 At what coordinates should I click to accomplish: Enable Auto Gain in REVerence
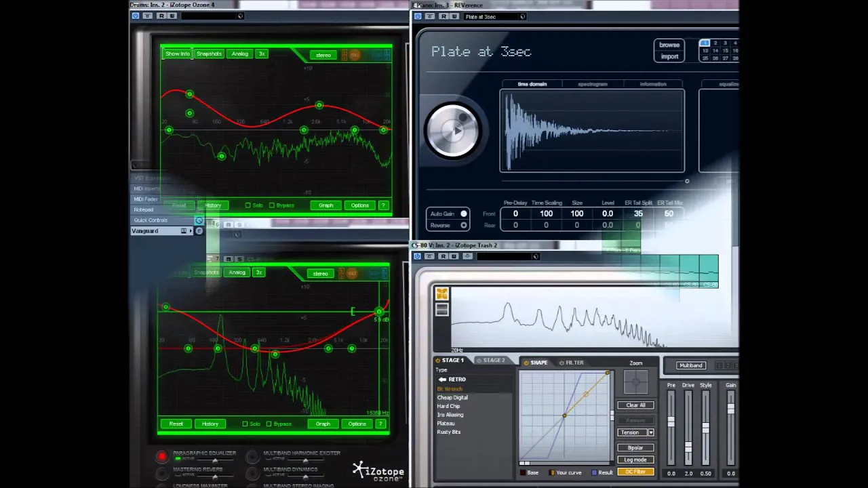point(464,213)
